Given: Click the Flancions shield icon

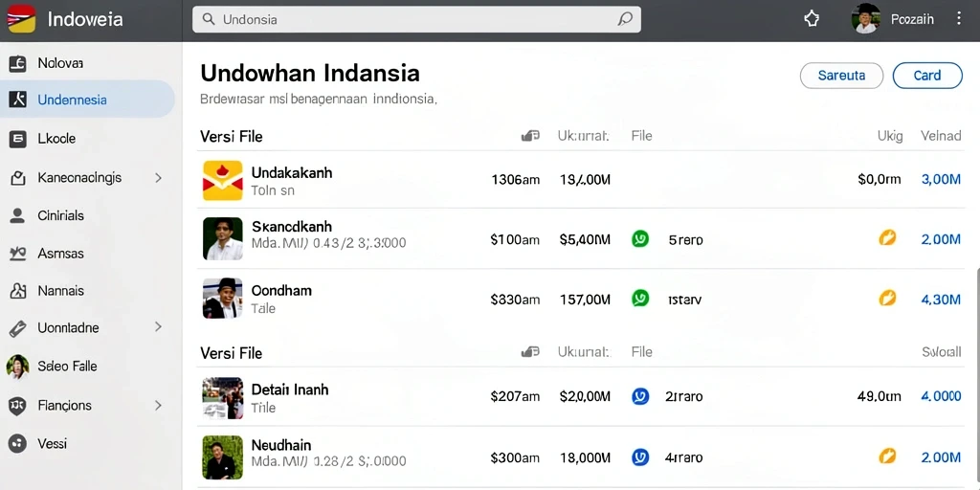Looking at the screenshot, I should coord(17,406).
